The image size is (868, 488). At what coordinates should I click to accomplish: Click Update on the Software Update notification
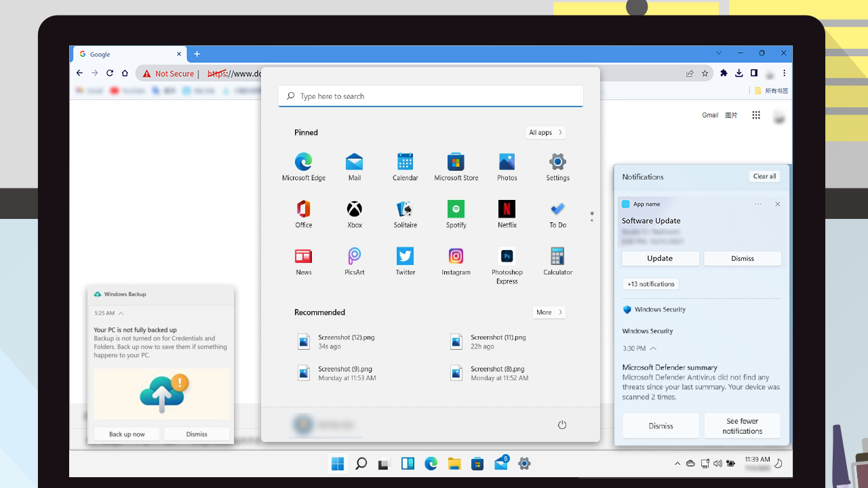[660, 258]
